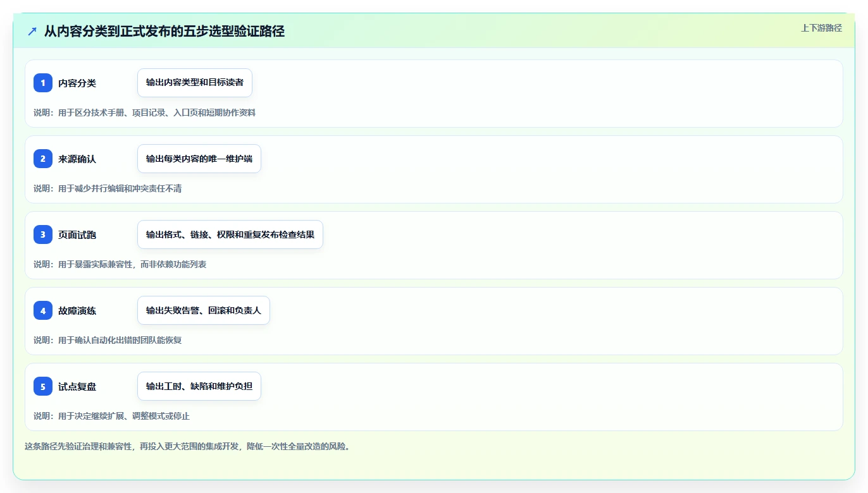
Task: Click the 输出失败告警、回滚和负责人 chip
Action: (x=204, y=310)
